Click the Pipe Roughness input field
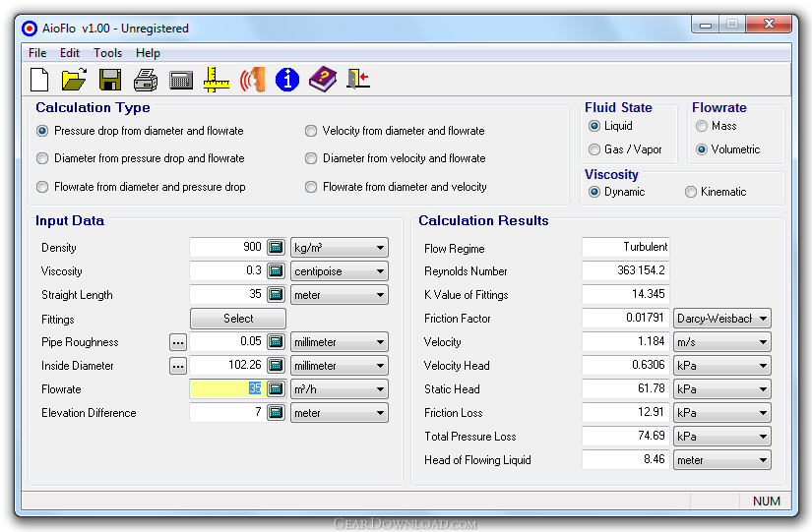812x532 pixels. click(x=227, y=341)
